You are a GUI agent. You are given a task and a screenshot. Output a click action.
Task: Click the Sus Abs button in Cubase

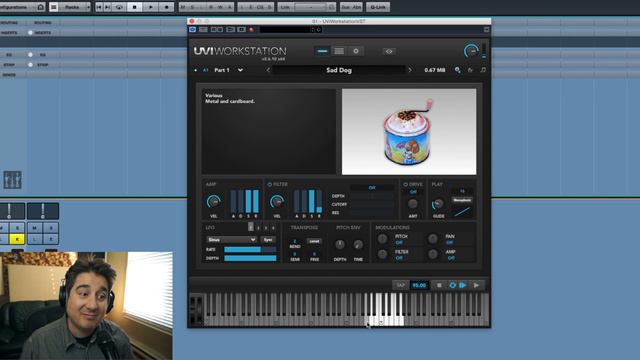point(351,7)
